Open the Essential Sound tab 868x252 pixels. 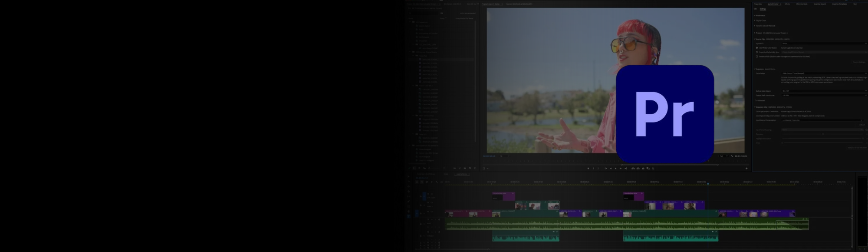pyautogui.click(x=819, y=4)
